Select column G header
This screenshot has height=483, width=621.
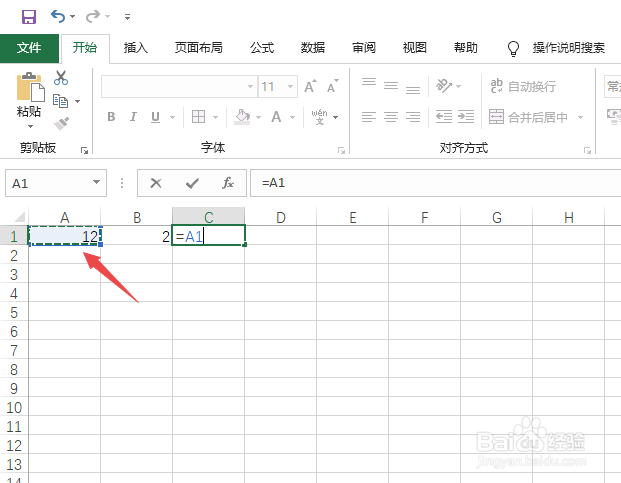click(x=497, y=217)
